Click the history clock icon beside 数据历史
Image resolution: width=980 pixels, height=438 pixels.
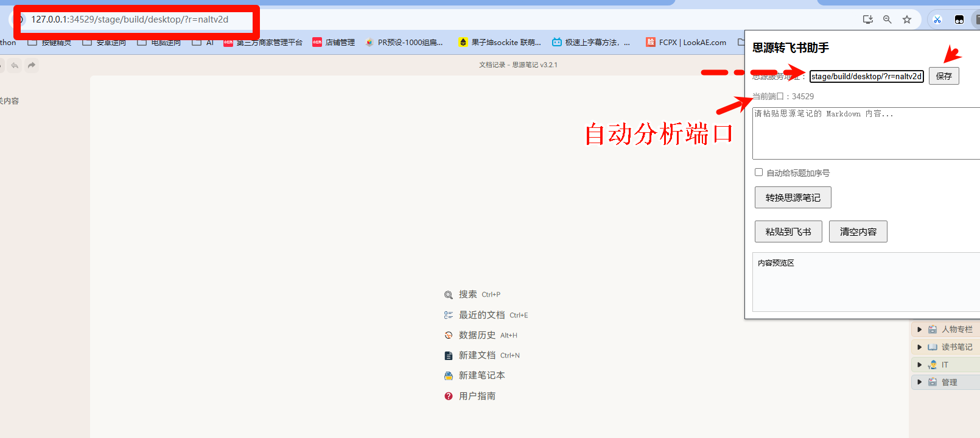click(x=449, y=336)
